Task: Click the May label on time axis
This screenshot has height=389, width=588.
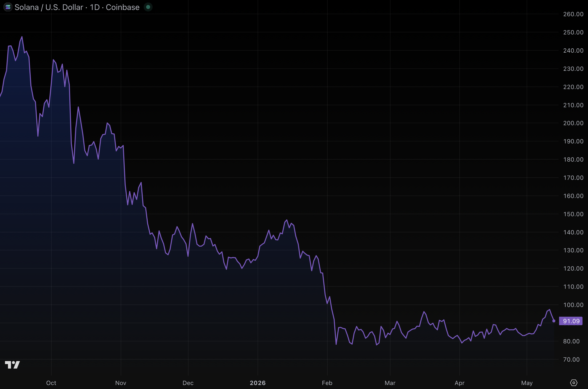Action: (x=527, y=383)
